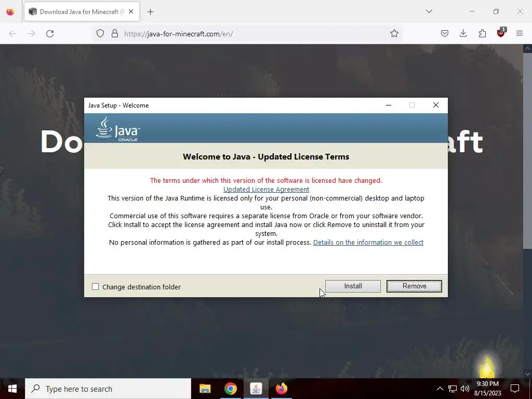Screen dimensions: 532x399
Task: Open the Updated License Agreement link
Action: pyautogui.click(x=266, y=189)
